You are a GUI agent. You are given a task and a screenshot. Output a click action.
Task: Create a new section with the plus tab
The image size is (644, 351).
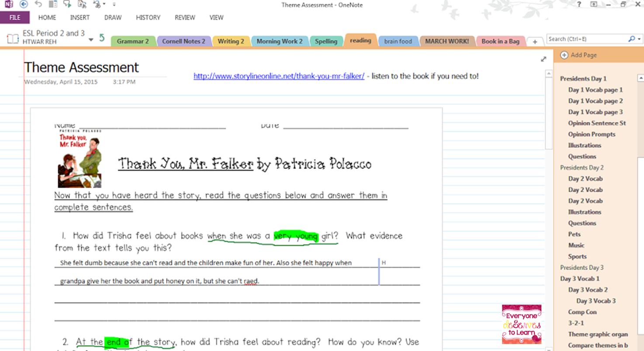(x=535, y=42)
